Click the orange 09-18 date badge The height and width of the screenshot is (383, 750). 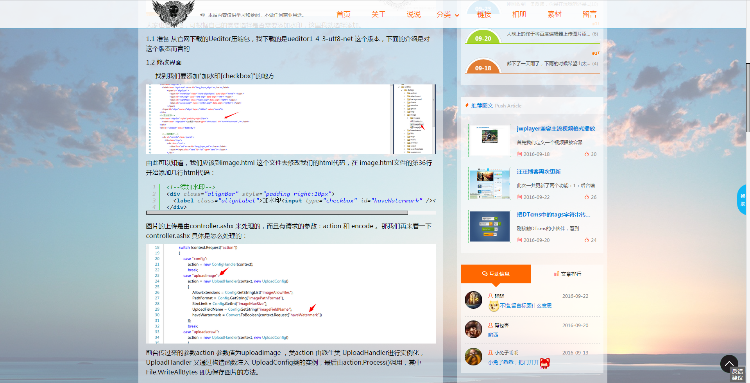(483, 67)
